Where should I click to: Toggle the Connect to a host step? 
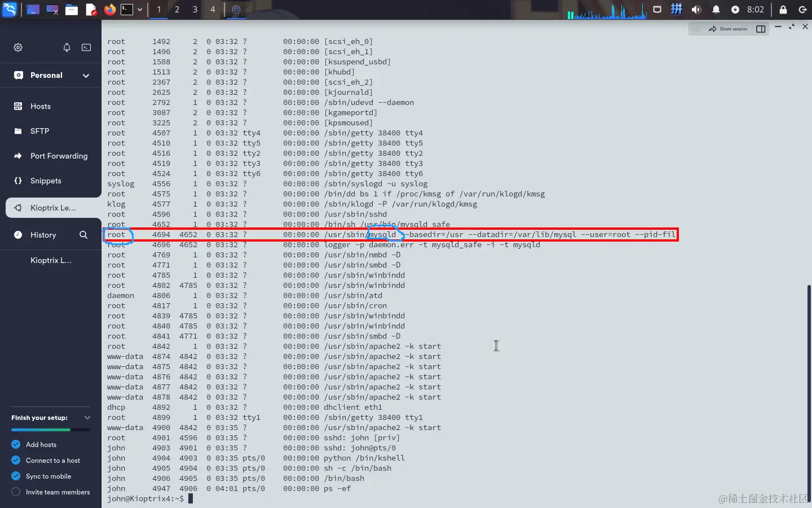[x=16, y=461]
